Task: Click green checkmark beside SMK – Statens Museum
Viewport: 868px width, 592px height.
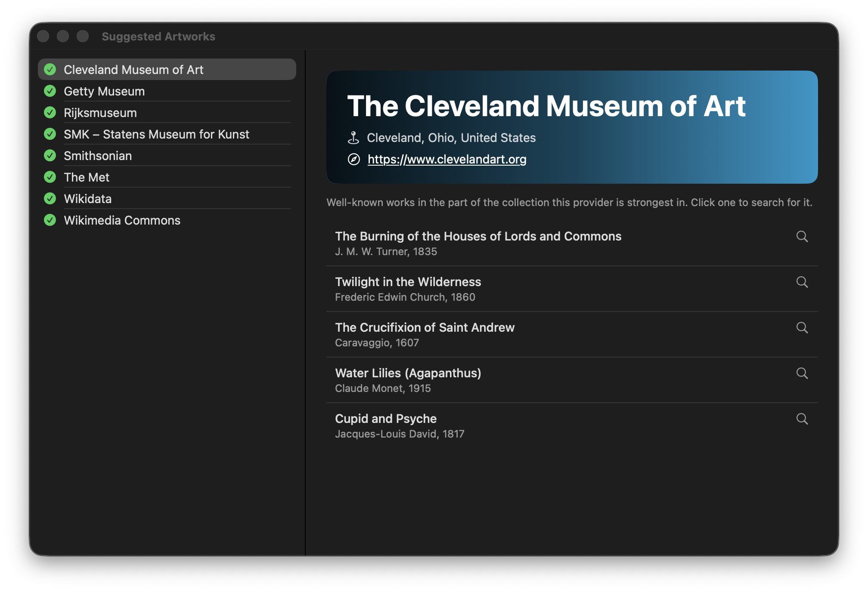Action: pos(50,134)
